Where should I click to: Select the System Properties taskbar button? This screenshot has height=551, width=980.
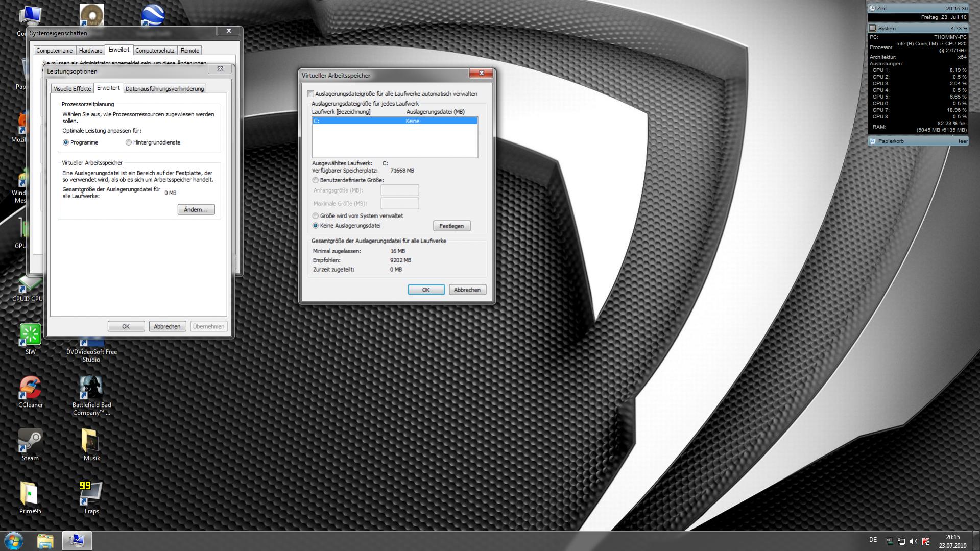tap(77, 541)
